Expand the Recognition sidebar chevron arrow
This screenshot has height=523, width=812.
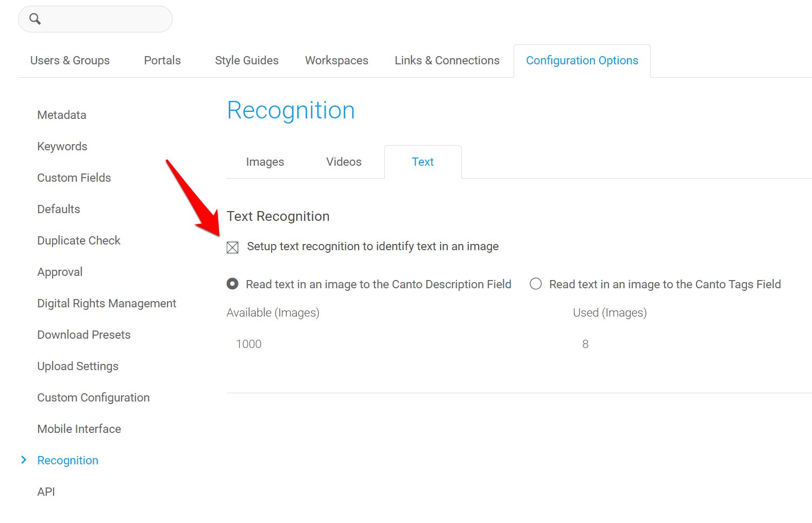[24, 460]
